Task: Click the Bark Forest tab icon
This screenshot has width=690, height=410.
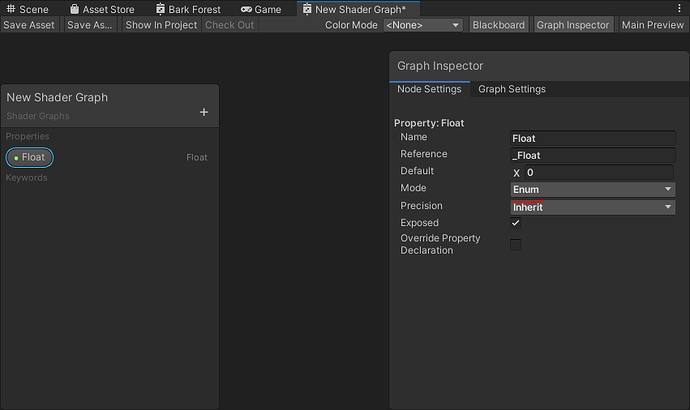Action: pyautogui.click(x=160, y=9)
